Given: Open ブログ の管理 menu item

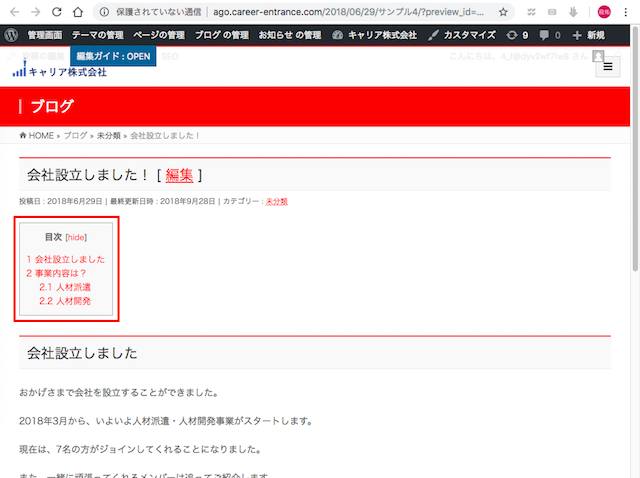Looking at the screenshot, I should click(222, 36).
